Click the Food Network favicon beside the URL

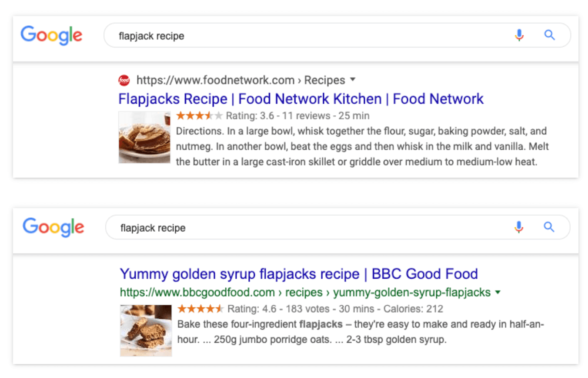tap(124, 80)
